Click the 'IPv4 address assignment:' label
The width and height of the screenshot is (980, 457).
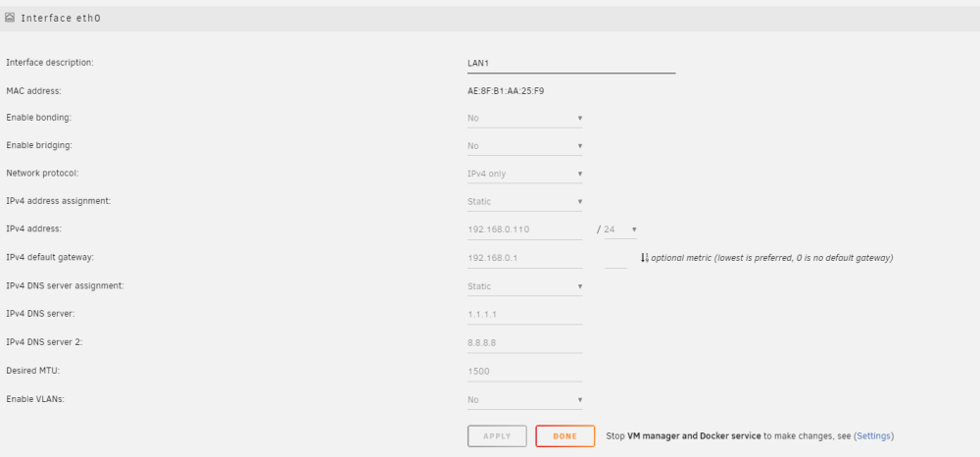(59, 201)
